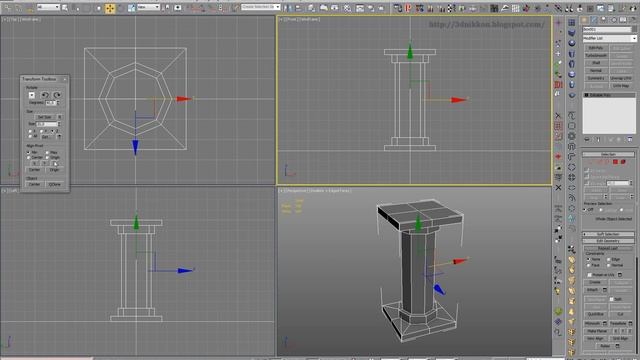Image resolution: width=640 pixels, height=360 pixels.
Task: Select Min align pivot radio button
Action: point(29,152)
